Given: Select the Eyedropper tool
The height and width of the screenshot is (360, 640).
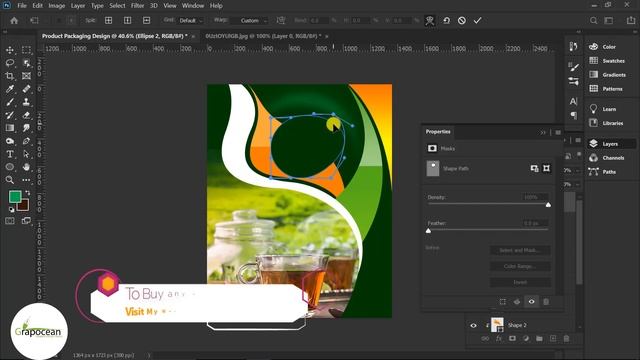Looking at the screenshot, I should click(x=10, y=89).
